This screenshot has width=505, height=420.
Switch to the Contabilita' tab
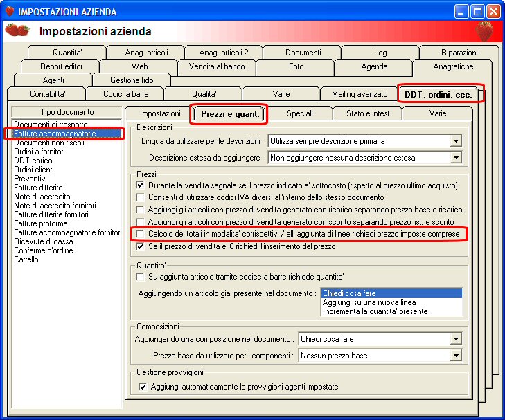point(47,94)
